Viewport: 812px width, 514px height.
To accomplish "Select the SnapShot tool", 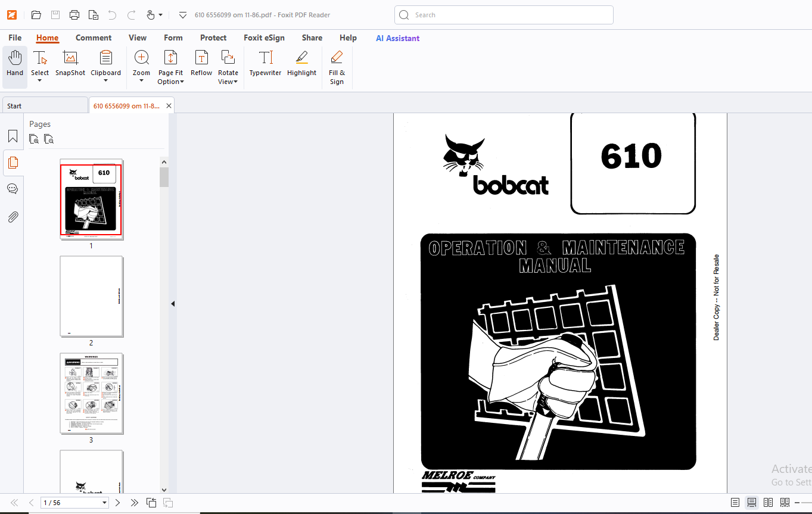I will [x=70, y=63].
